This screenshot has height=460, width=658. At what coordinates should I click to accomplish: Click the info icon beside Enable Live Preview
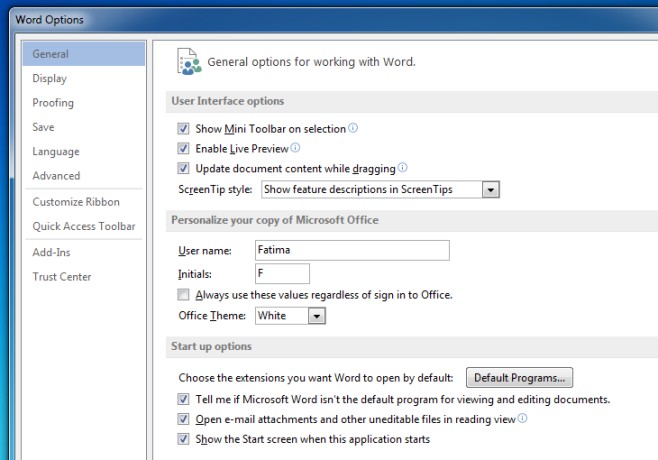point(295,147)
